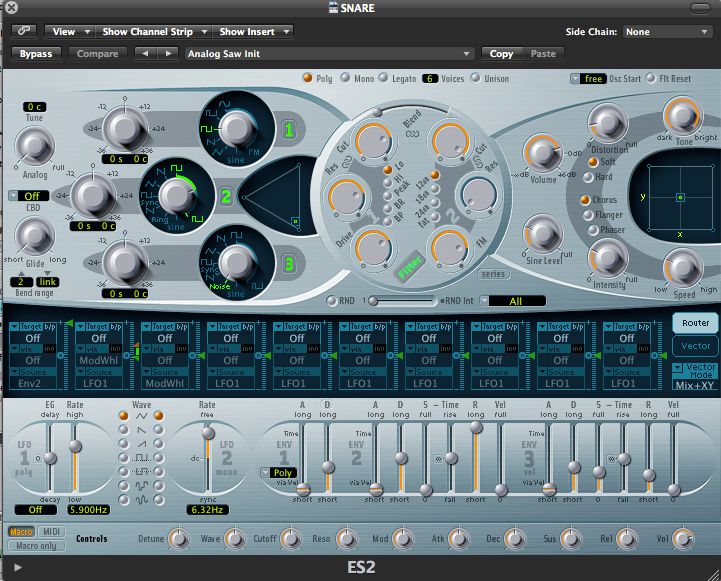
Task: Switch to the Vector tab
Action: [695, 346]
